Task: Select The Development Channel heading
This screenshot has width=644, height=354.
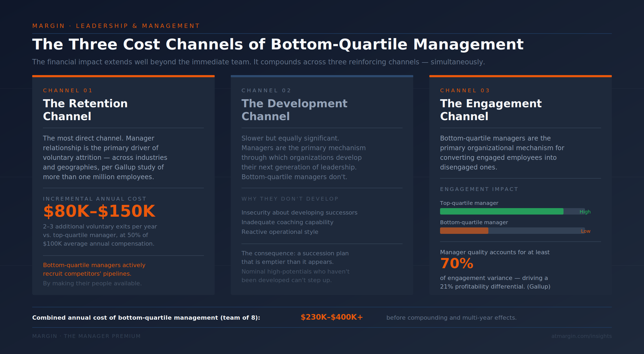Action: tap(294, 110)
